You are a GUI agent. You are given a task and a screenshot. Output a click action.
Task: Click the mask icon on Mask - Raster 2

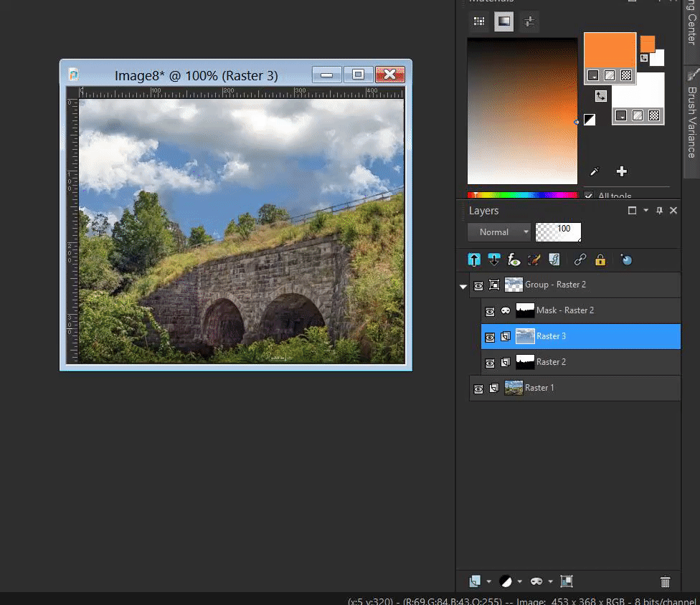click(506, 310)
